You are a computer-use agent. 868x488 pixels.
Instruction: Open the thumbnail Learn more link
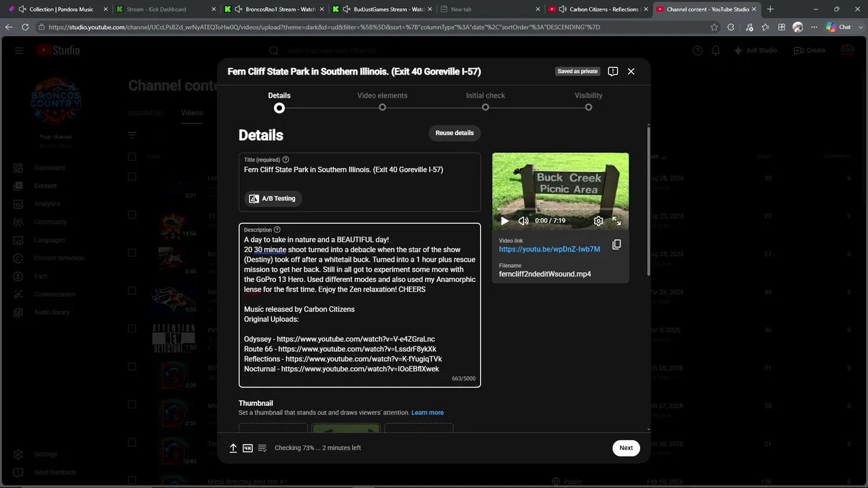coord(427,413)
